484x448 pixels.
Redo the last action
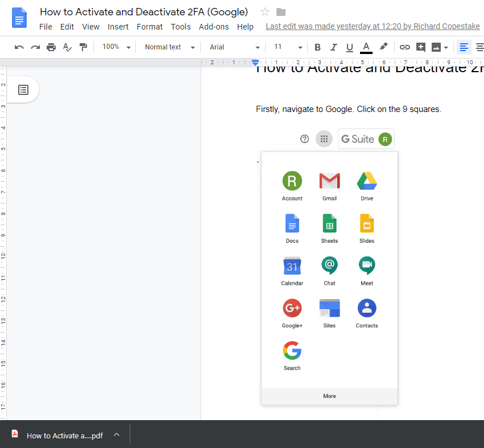click(x=35, y=47)
